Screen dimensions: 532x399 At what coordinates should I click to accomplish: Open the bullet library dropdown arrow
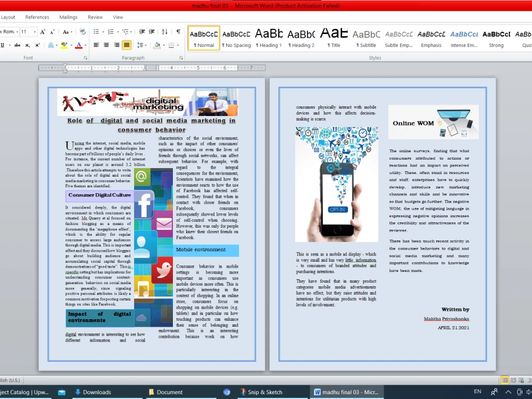pos(103,32)
